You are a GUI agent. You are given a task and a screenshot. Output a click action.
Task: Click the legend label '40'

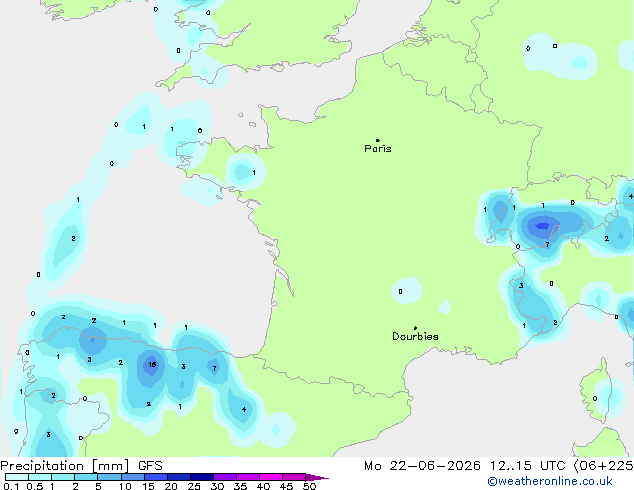(263, 486)
